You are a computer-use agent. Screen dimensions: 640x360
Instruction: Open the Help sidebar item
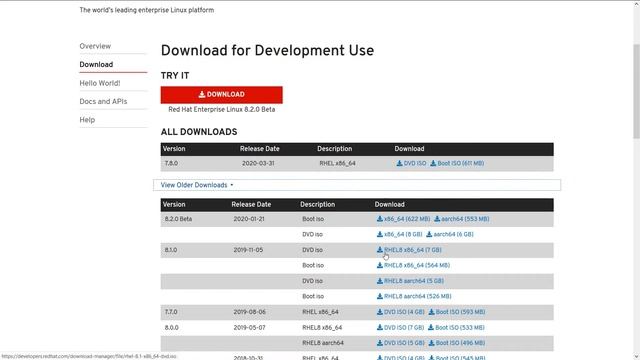click(87, 120)
